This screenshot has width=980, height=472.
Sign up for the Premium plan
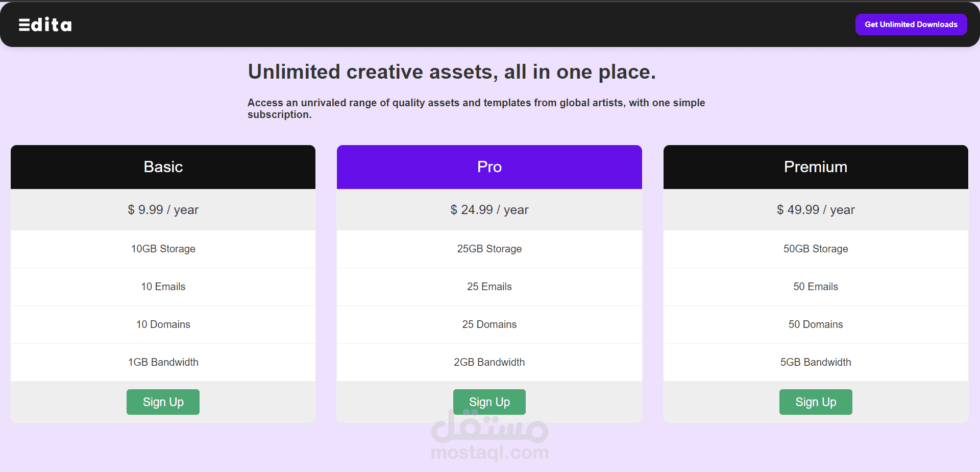815,402
